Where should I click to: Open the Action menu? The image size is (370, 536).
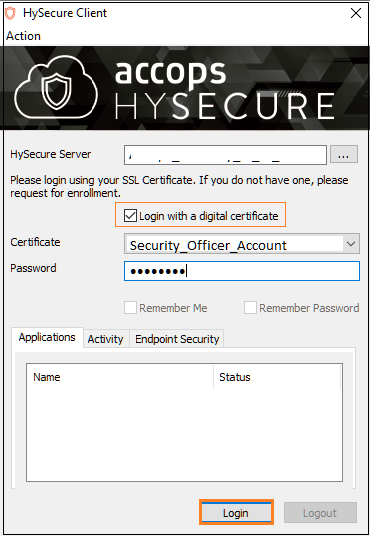point(24,36)
